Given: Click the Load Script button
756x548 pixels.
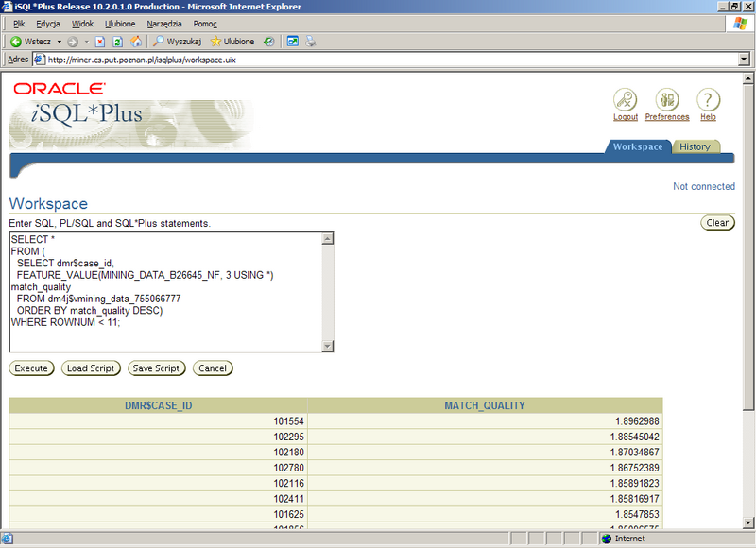Looking at the screenshot, I should pos(91,368).
